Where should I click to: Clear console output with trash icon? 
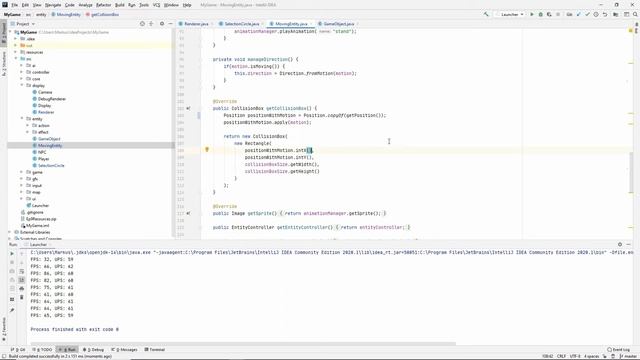click(x=22, y=297)
